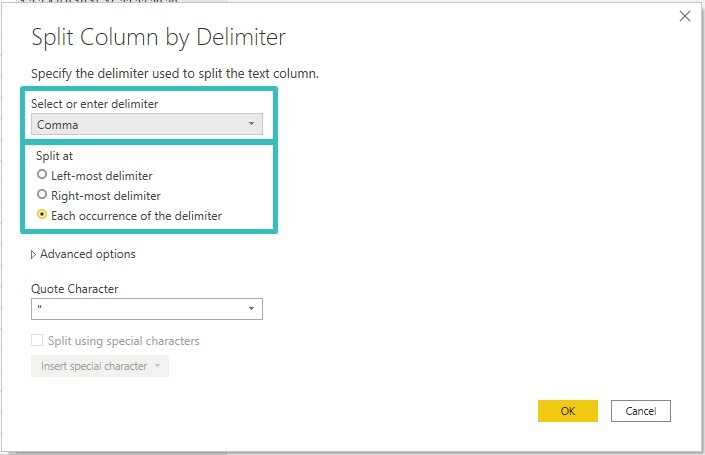Image resolution: width=705 pixels, height=455 pixels.
Task: Click the Insert special character arrow
Action: [157, 366]
